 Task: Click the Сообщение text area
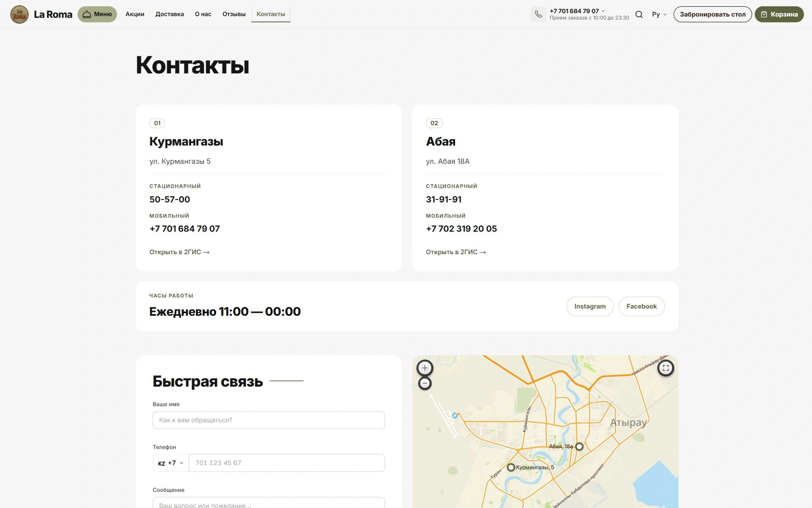(x=269, y=503)
